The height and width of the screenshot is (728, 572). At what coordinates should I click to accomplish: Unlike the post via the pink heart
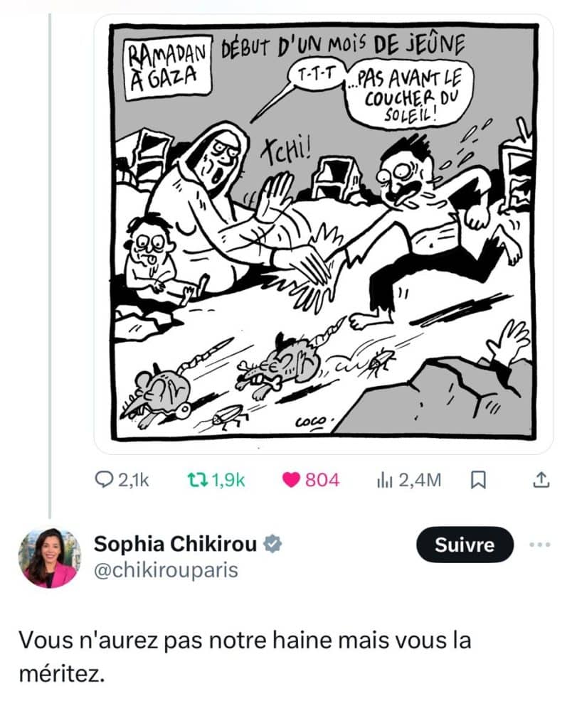tap(291, 480)
